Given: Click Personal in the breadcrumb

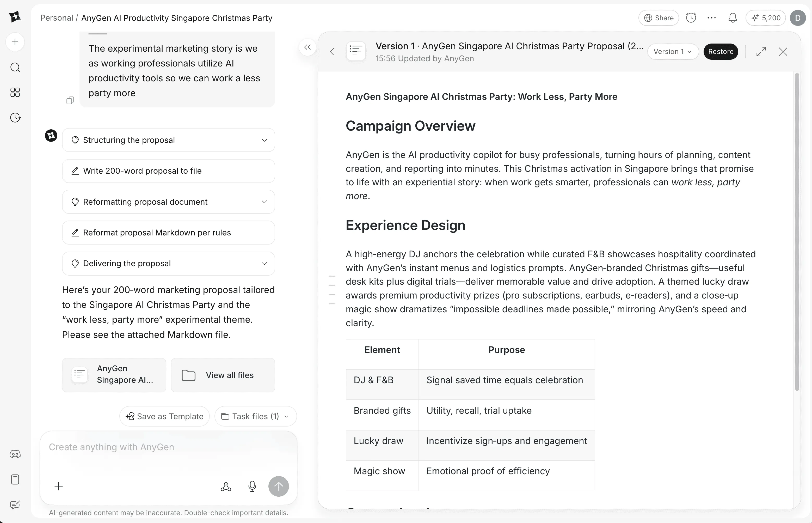Looking at the screenshot, I should (57, 18).
